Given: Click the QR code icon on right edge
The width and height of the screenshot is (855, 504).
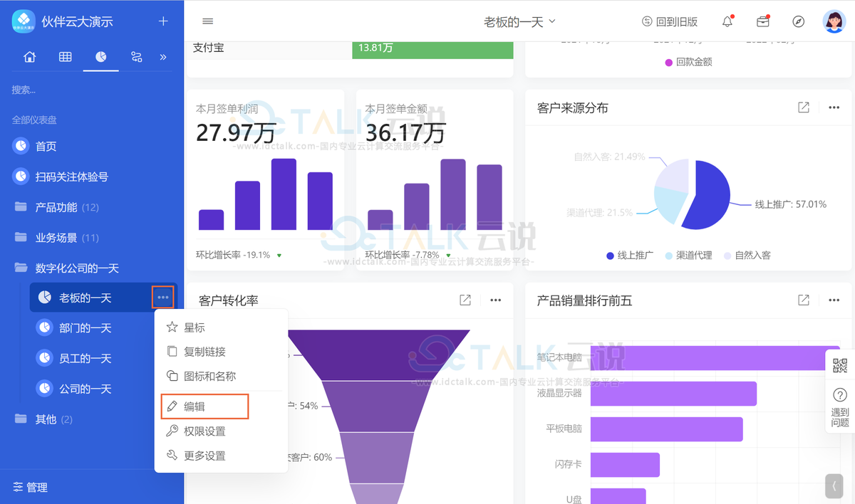Looking at the screenshot, I should click(x=840, y=366).
